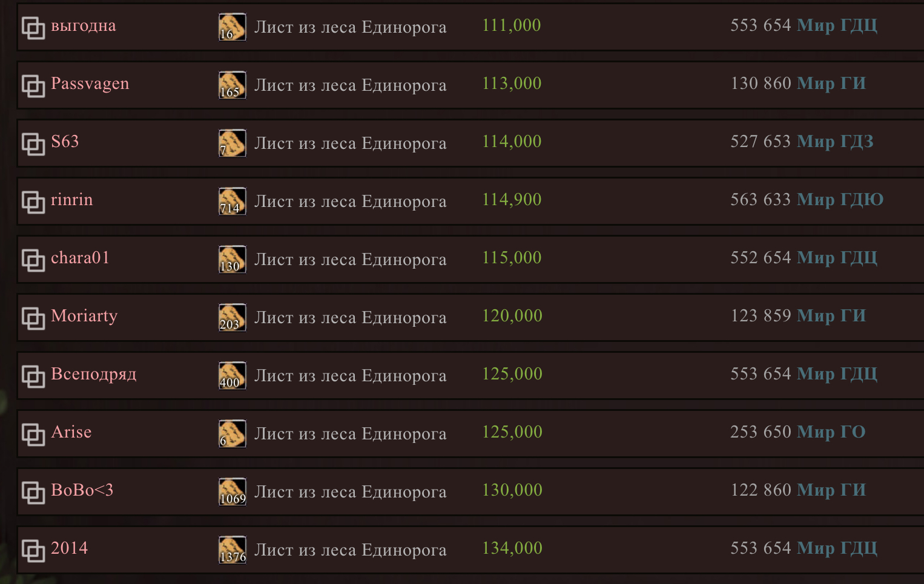Open the Мир ГДЗ location link
Viewport: 924px width, 584px height.
pyautogui.click(x=835, y=142)
